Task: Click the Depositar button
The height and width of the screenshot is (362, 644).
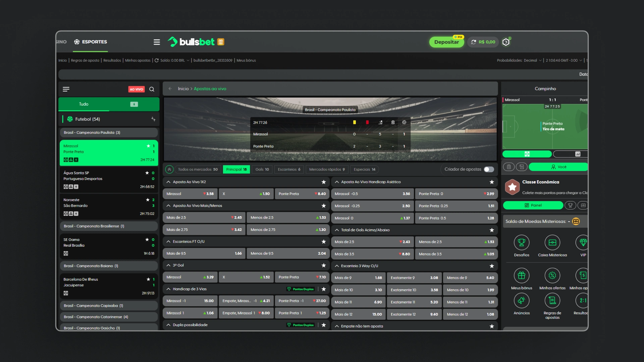Action: click(446, 42)
